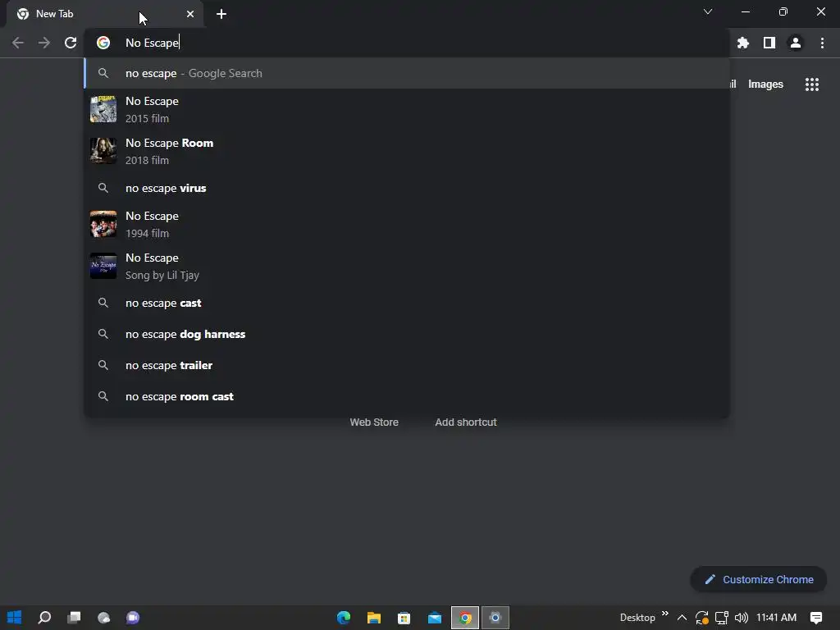
Task: Expand the Desktop toolbar chevron
Action: (665, 614)
